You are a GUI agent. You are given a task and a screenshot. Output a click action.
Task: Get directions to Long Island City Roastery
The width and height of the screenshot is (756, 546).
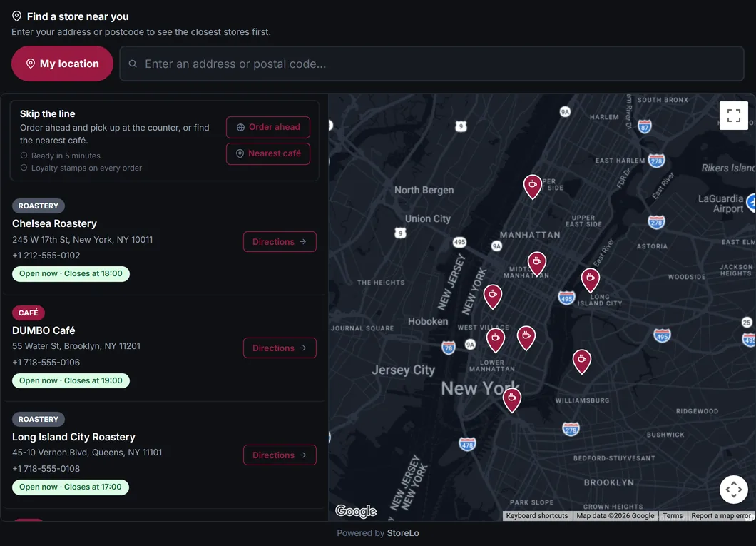click(x=280, y=455)
